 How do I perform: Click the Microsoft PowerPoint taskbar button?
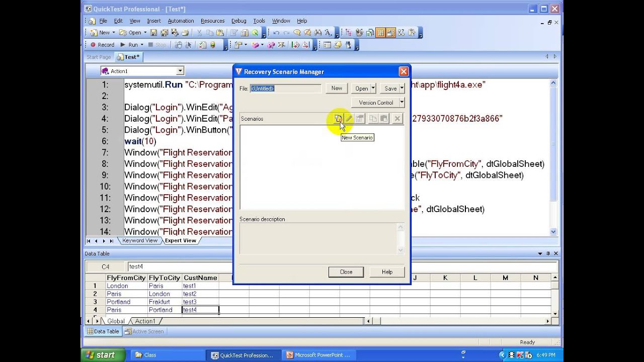(x=318, y=355)
